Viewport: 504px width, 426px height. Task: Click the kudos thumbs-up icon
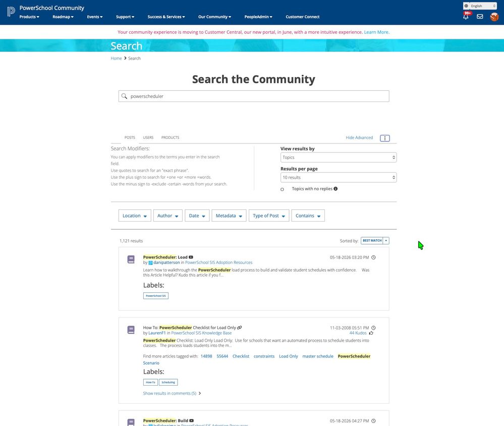pyautogui.click(x=371, y=333)
